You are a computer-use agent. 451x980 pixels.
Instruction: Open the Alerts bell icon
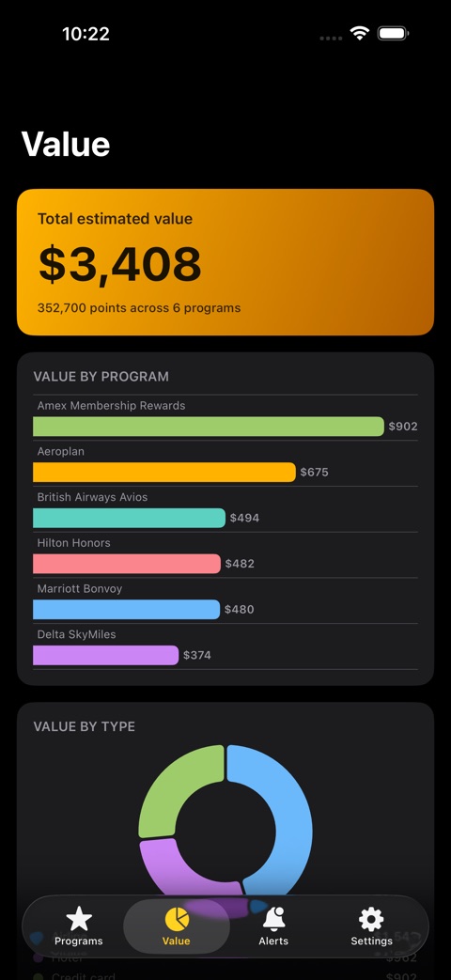[273, 919]
